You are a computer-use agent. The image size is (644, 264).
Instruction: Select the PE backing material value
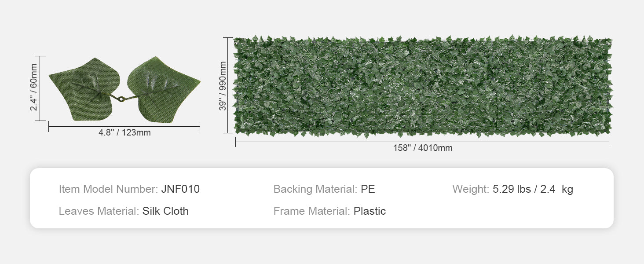point(368,189)
